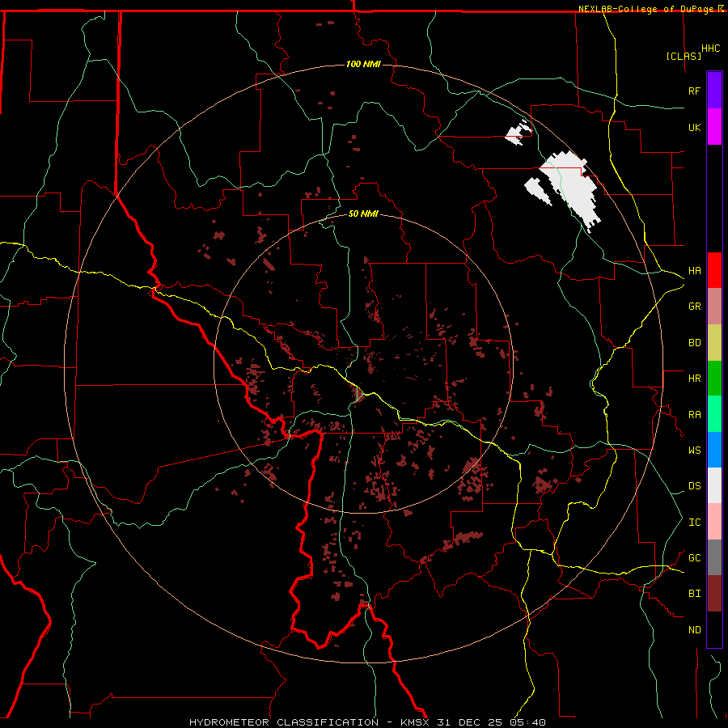Pick the HR green legend swatch
Image resolution: width=728 pixels, height=728 pixels.
click(x=714, y=379)
